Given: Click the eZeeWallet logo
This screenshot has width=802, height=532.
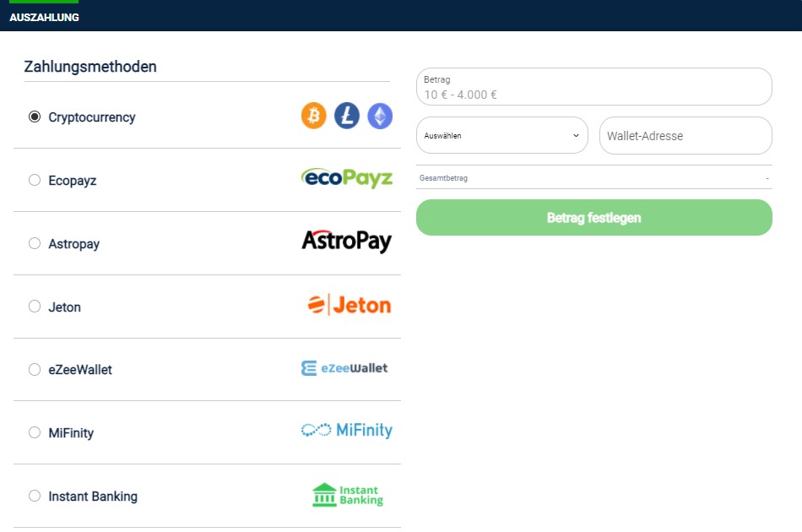Looking at the screenshot, I should tap(344, 368).
